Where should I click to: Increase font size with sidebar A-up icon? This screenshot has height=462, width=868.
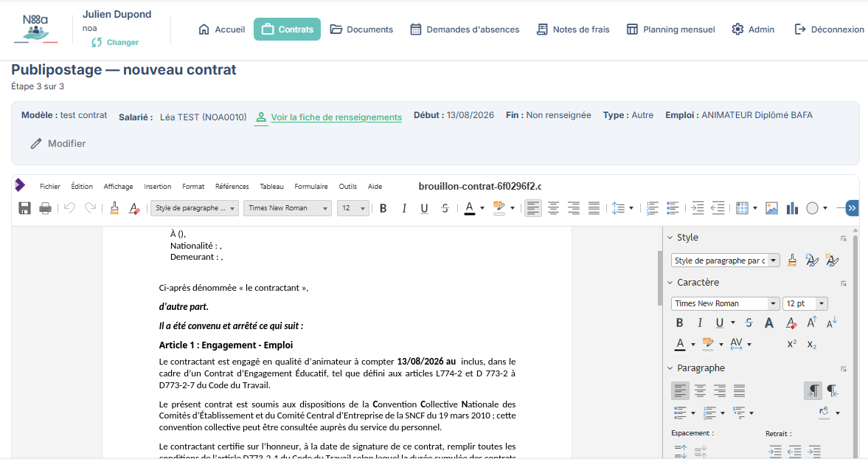click(811, 323)
